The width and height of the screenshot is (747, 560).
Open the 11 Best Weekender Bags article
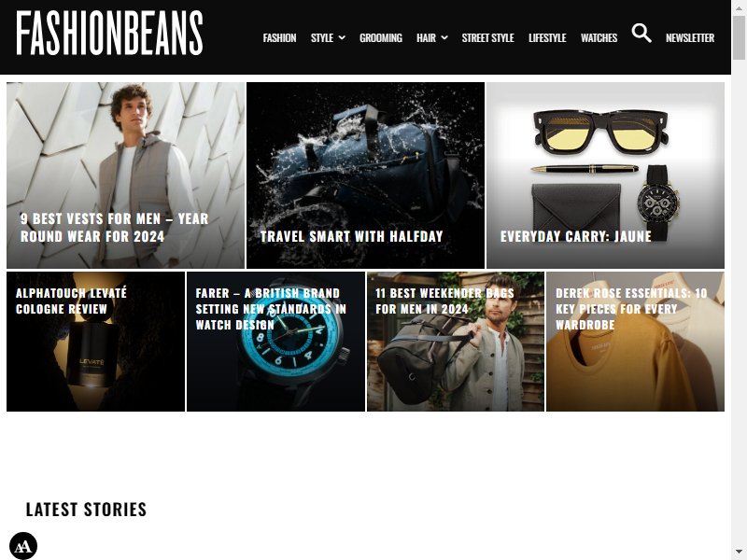click(445, 301)
